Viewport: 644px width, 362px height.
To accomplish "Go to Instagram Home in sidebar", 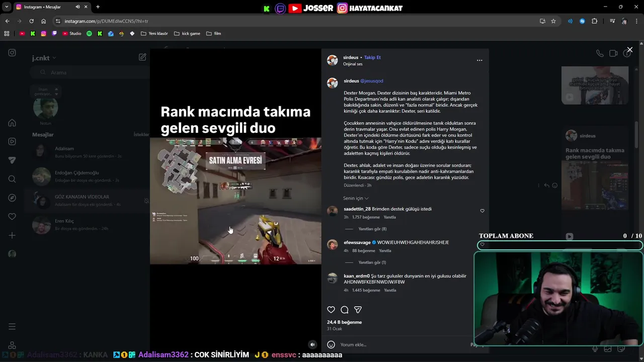I will 12,123.
